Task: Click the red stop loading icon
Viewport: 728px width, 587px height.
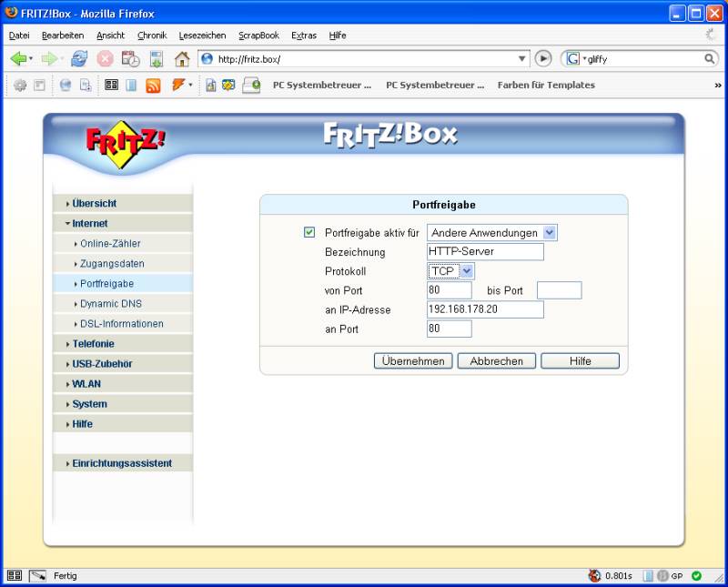Action: pyautogui.click(x=105, y=59)
